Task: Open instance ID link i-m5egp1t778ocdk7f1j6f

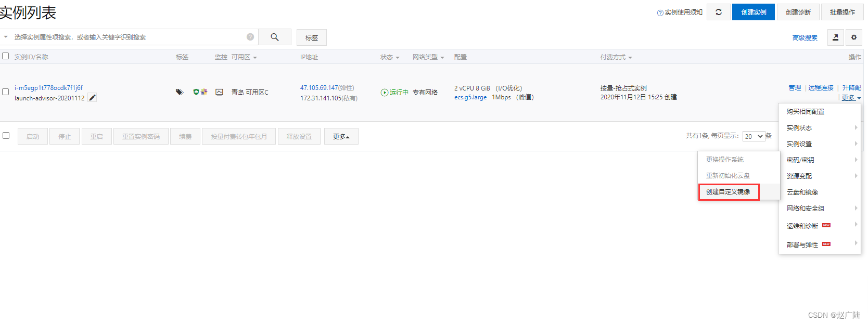Action: click(48, 88)
